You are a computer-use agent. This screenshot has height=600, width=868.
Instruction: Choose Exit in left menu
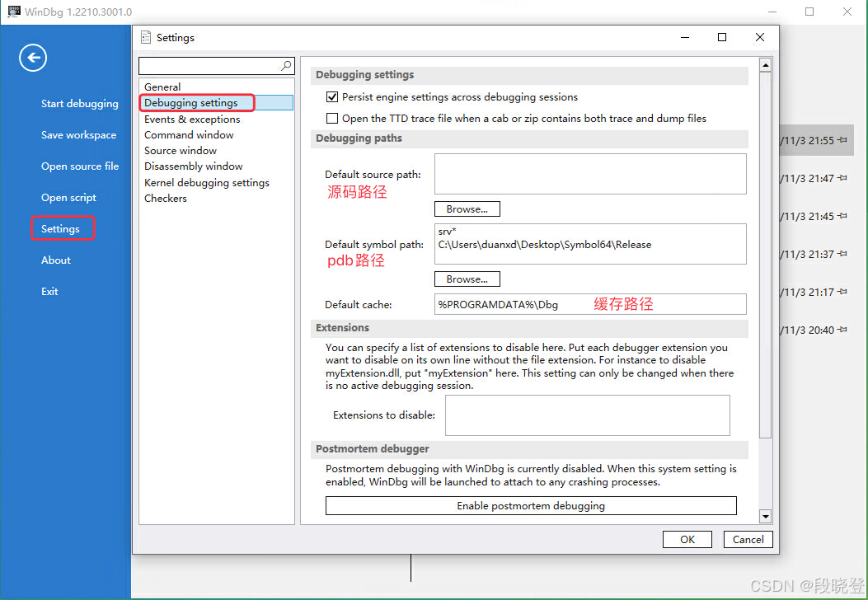(x=49, y=291)
